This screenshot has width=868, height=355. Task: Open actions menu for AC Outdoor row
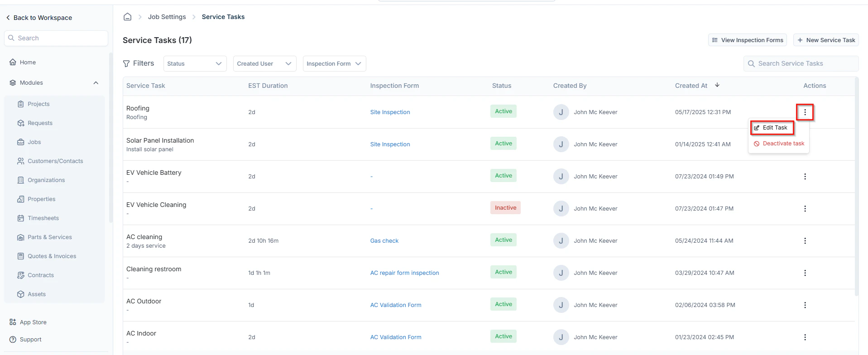click(x=805, y=305)
